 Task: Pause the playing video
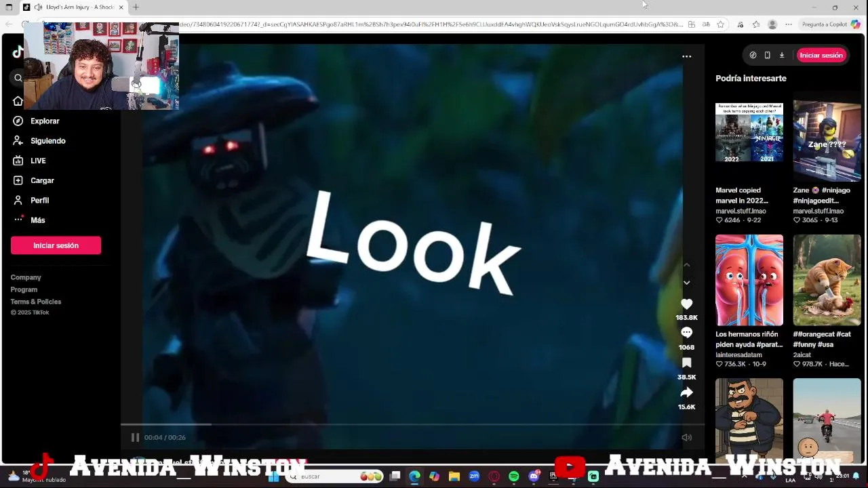click(135, 438)
